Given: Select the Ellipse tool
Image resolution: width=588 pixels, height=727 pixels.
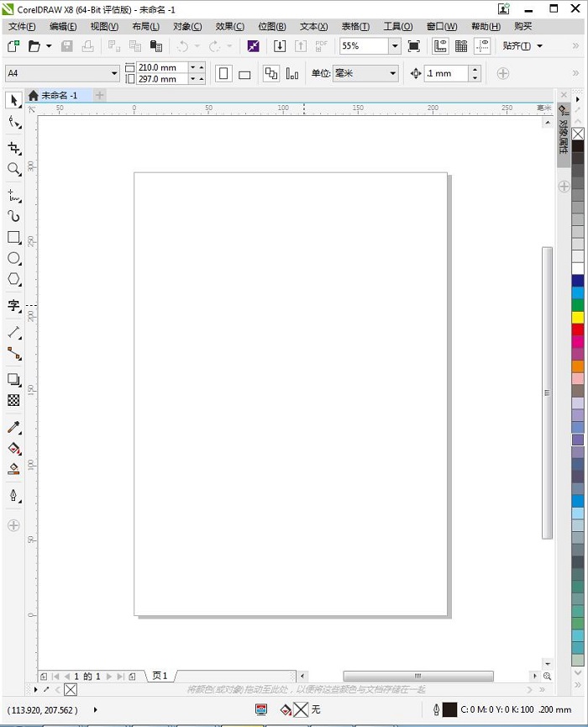Looking at the screenshot, I should [14, 258].
